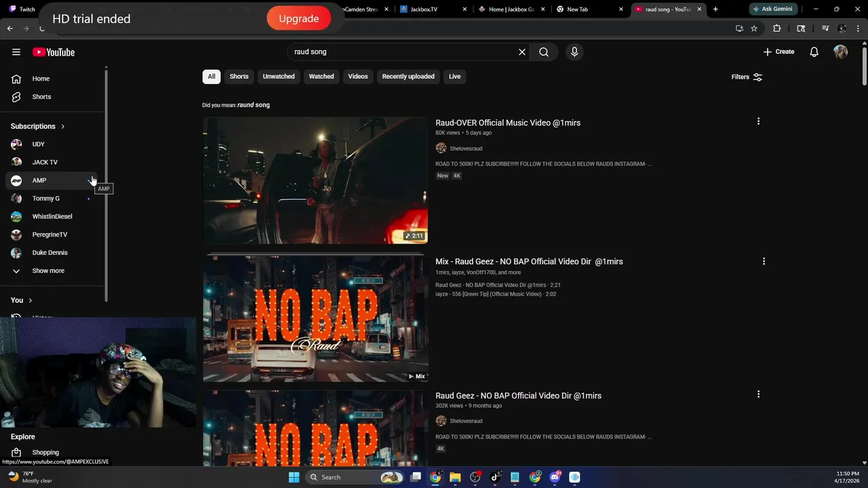The width and height of the screenshot is (868, 488).
Task: Open the notifications bell
Action: click(814, 52)
